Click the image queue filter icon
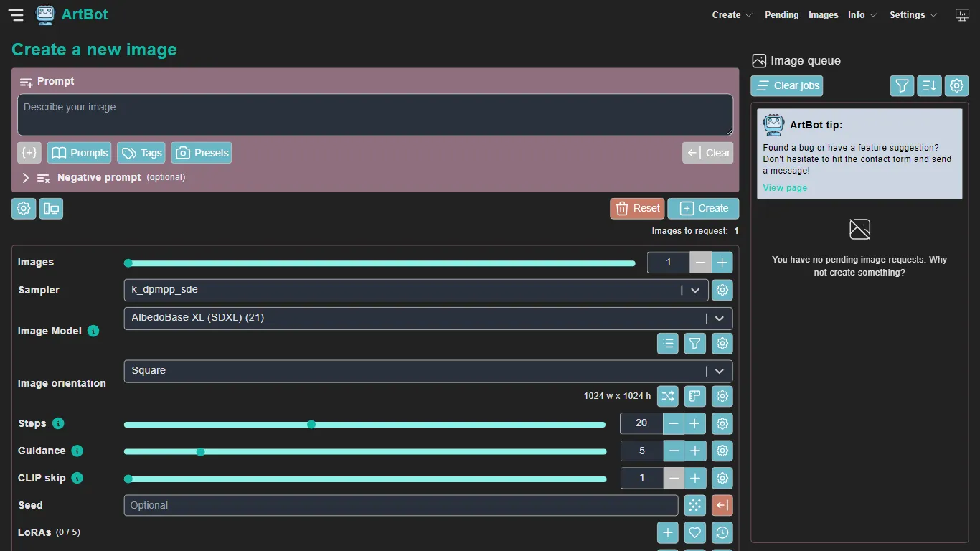This screenshot has height=551, width=980. click(x=902, y=86)
